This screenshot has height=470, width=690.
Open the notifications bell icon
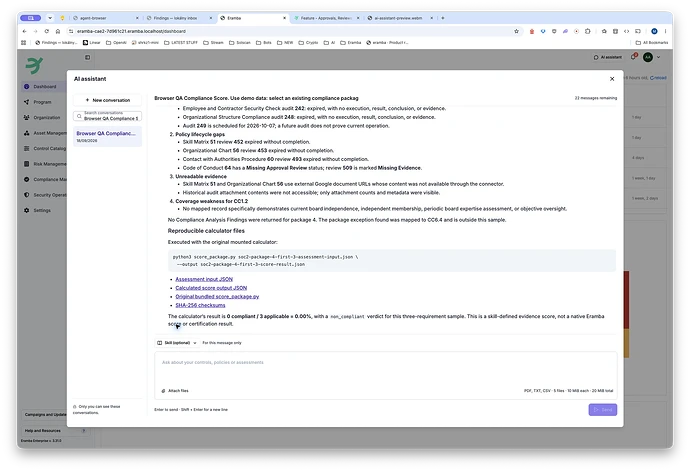coord(634,57)
